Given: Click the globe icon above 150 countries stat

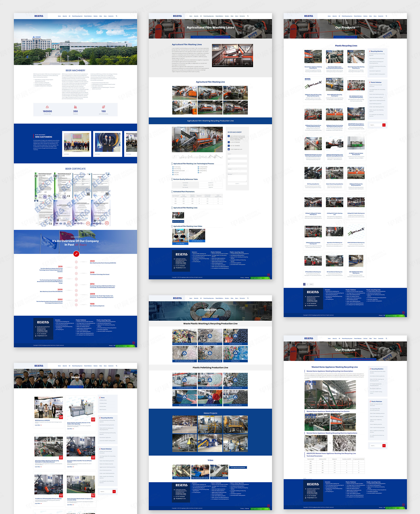Looking at the screenshot, I should (104, 107).
